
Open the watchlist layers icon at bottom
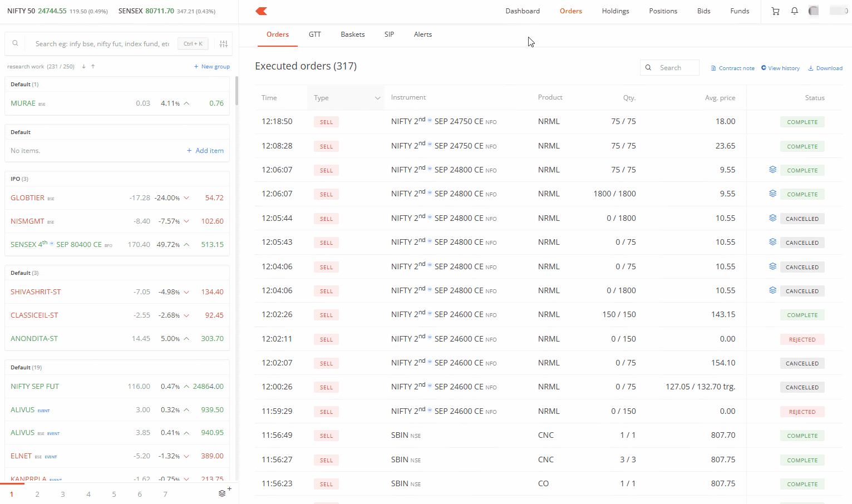(223, 493)
